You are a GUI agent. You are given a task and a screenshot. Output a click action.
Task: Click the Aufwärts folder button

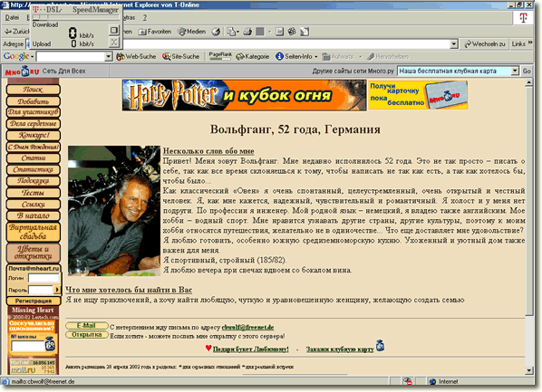pyautogui.click(x=338, y=56)
